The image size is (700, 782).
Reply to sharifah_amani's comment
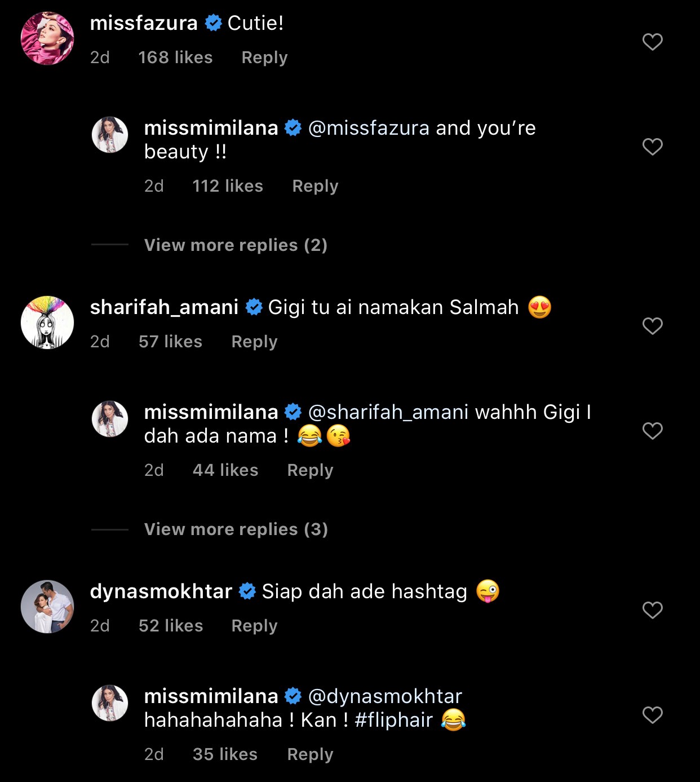tap(254, 342)
